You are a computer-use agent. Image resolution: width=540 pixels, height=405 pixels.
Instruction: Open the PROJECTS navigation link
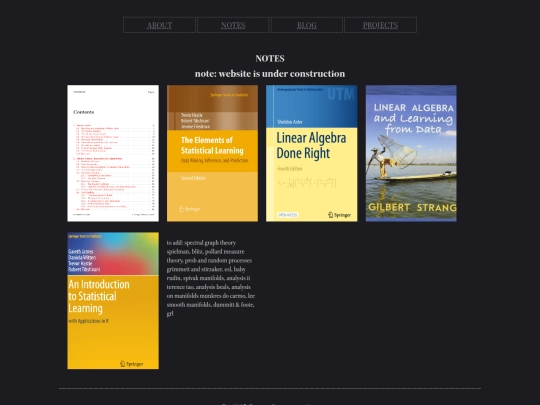(x=380, y=25)
